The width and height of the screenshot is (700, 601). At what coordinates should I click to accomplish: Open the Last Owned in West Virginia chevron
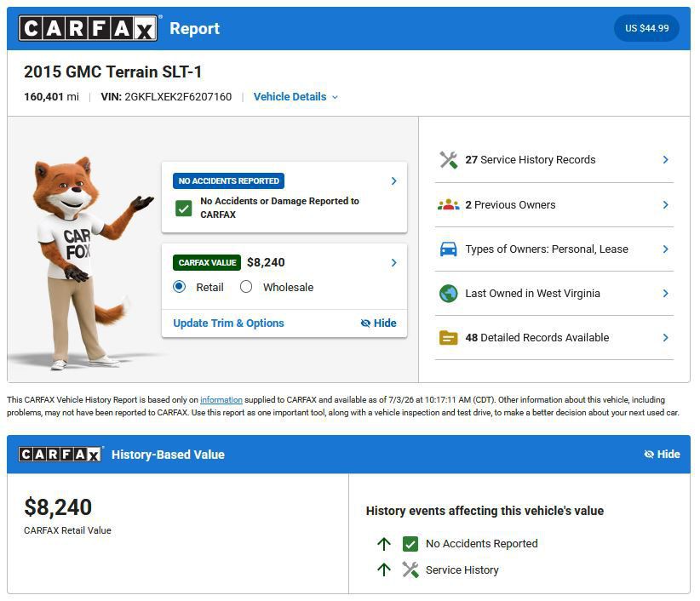pyautogui.click(x=665, y=293)
